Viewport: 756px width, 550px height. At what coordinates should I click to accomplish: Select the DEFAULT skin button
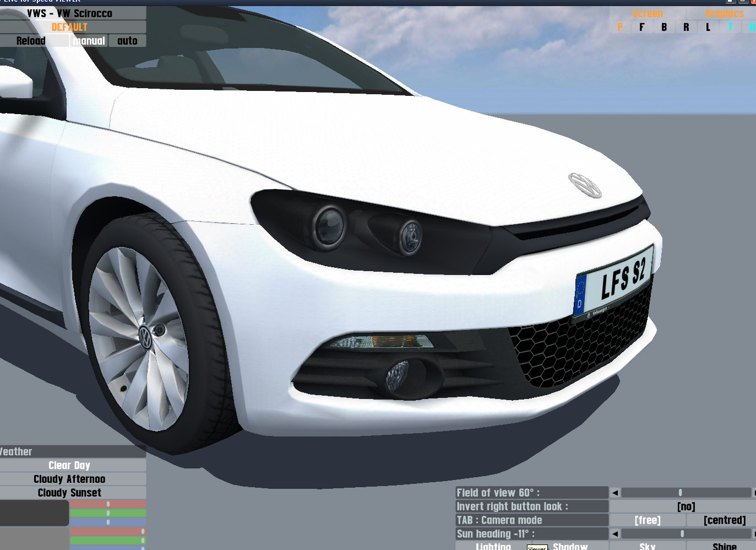coord(70,27)
